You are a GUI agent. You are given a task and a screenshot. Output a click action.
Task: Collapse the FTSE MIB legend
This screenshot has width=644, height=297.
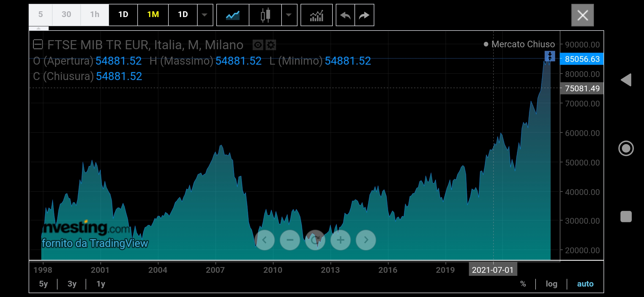point(38,44)
